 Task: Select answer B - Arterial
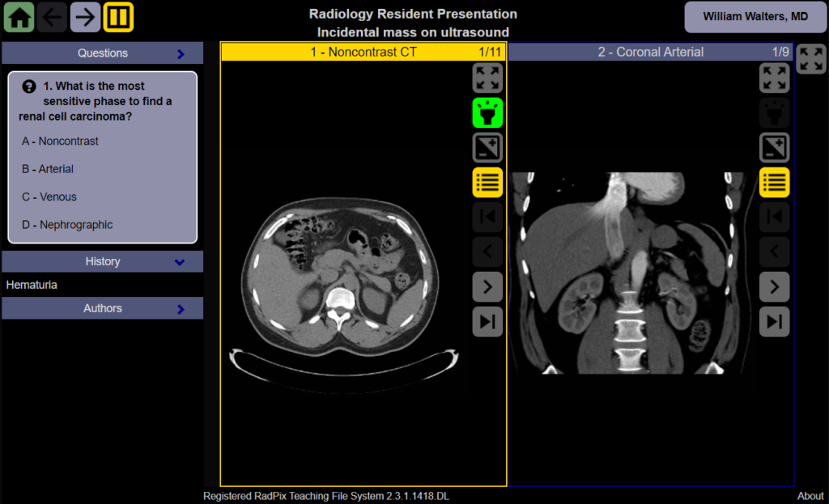tap(48, 169)
